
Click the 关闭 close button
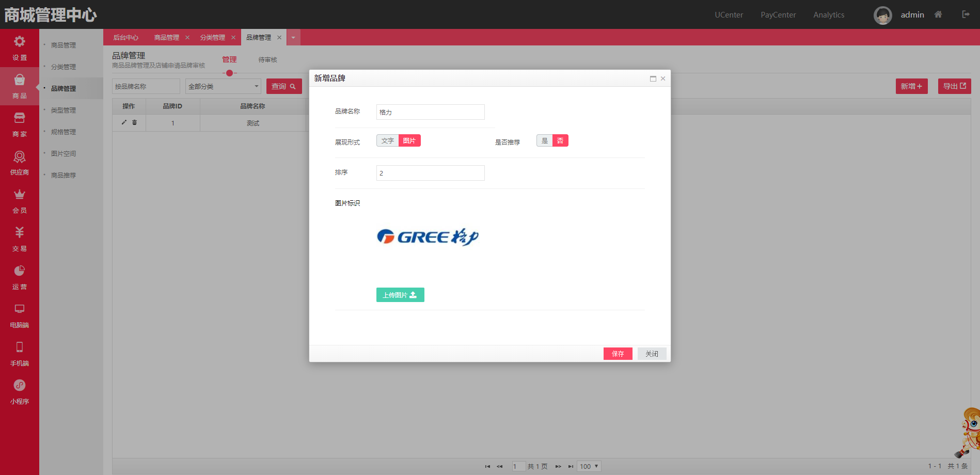click(x=652, y=354)
